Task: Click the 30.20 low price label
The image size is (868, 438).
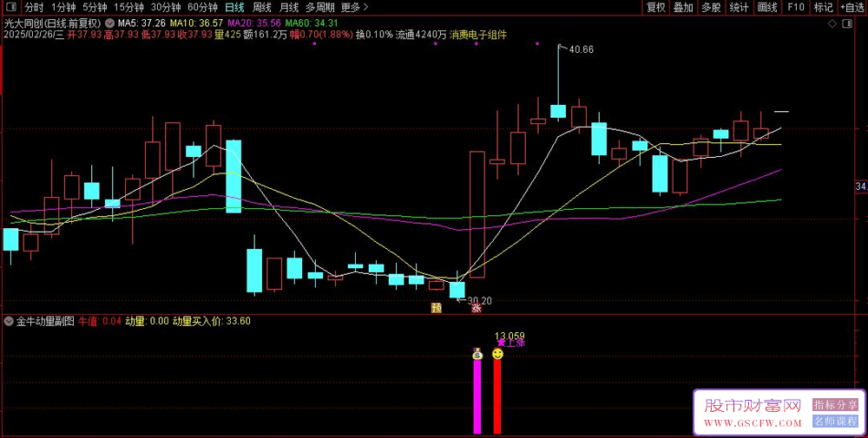Action: 479,301
